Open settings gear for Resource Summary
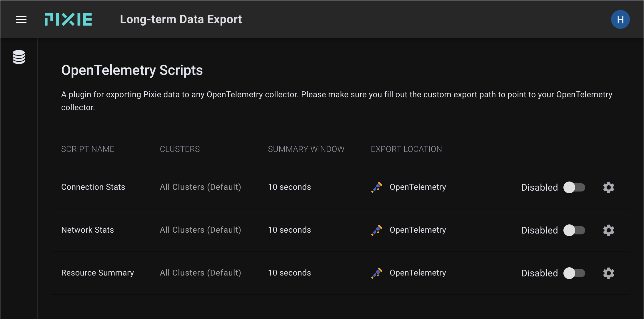The image size is (644, 319). tap(608, 273)
